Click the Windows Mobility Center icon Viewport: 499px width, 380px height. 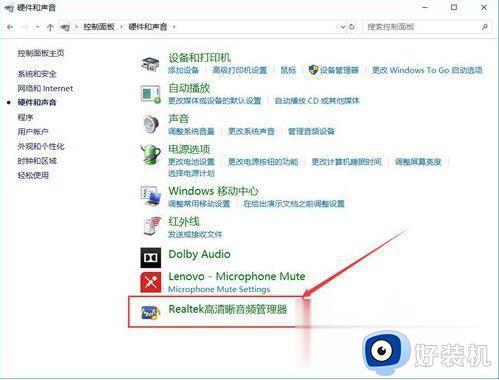point(151,196)
